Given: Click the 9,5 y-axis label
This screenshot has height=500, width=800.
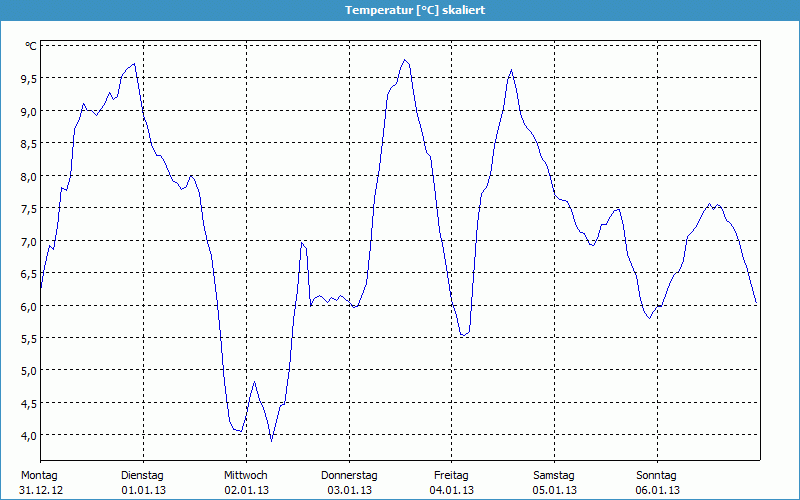Looking at the screenshot, I should tap(29, 79).
